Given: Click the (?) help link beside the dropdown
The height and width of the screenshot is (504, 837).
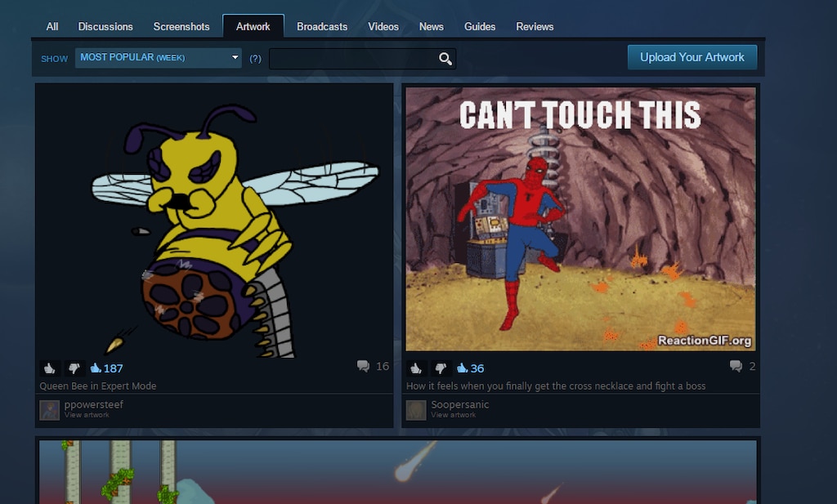Looking at the screenshot, I should click(x=256, y=59).
